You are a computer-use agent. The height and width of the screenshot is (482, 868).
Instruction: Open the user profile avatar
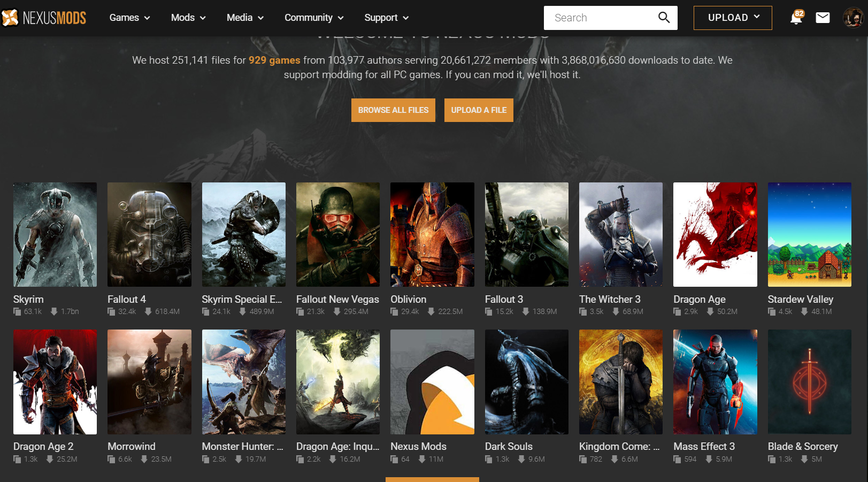pyautogui.click(x=853, y=18)
